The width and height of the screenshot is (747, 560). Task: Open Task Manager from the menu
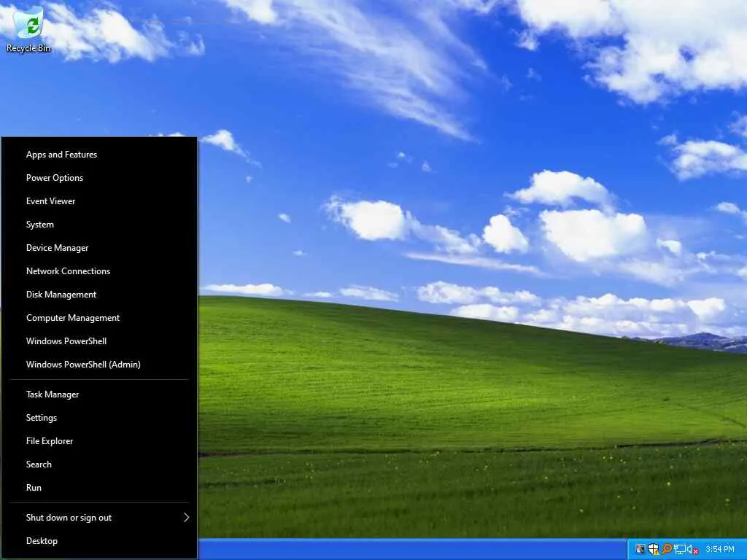99,394
